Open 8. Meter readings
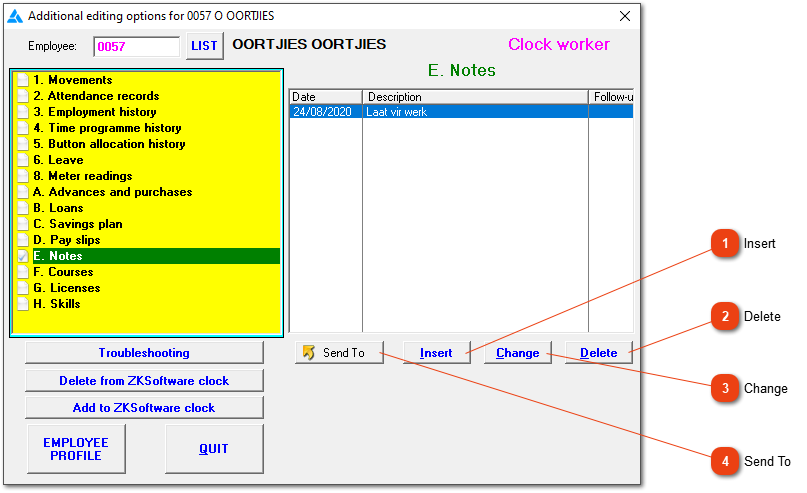Screen dimensions: 807x493 point(83,176)
